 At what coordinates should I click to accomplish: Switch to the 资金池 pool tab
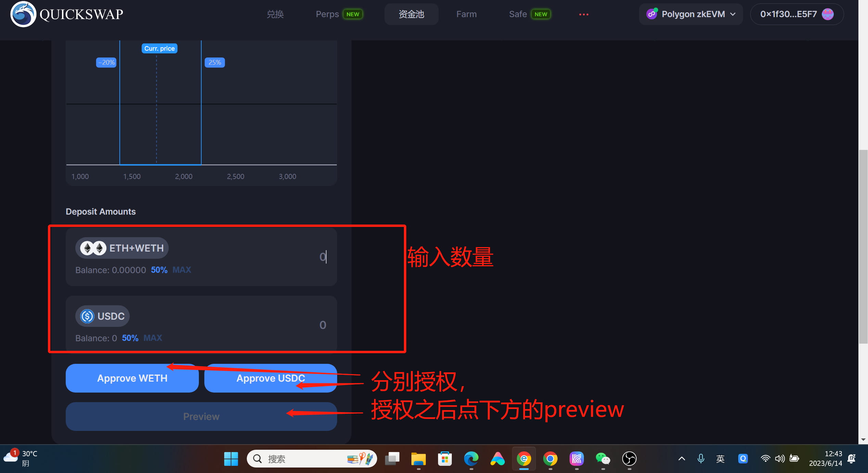(x=411, y=14)
